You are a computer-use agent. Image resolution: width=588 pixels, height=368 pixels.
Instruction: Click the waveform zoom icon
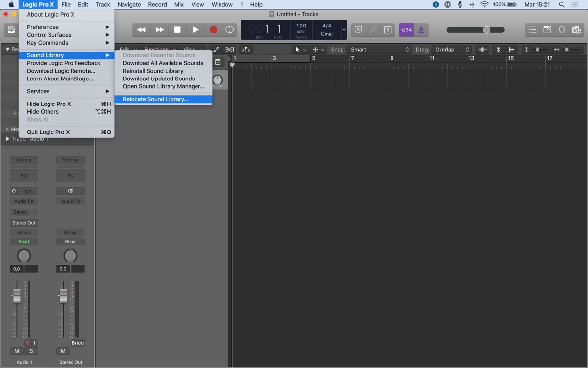[x=482, y=50]
